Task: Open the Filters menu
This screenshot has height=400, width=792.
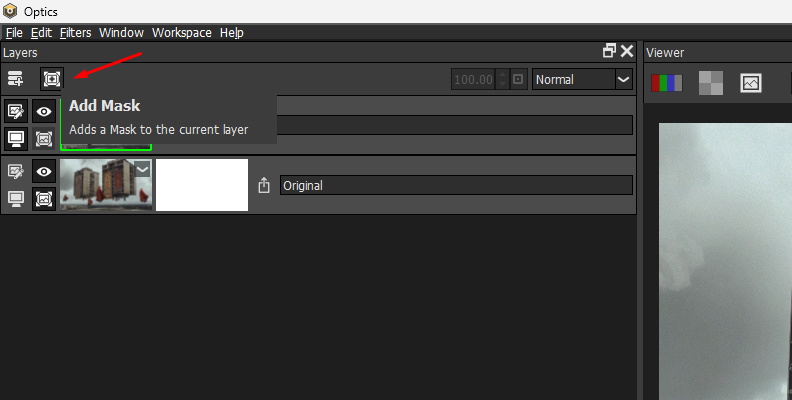Action: (x=75, y=33)
